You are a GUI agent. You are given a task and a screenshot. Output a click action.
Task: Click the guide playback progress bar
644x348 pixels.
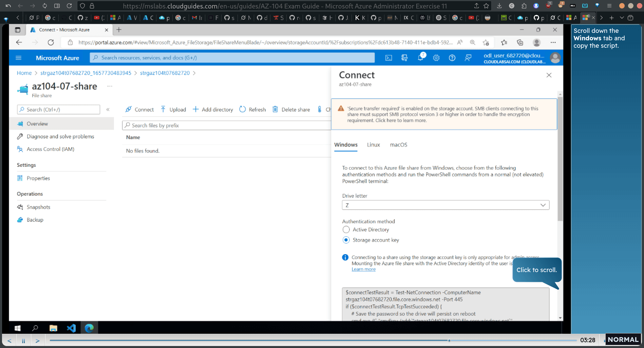[x=313, y=340]
